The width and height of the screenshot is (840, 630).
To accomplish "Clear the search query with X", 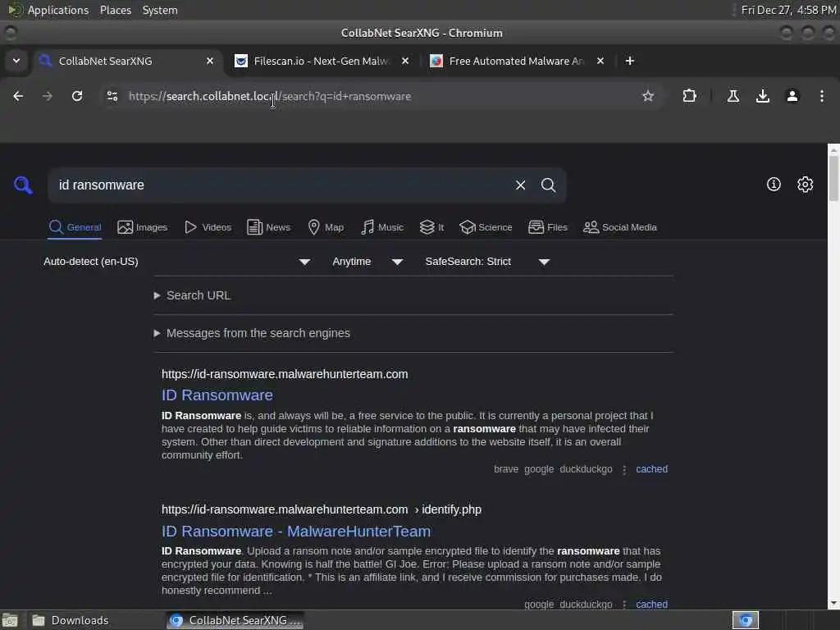I will click(x=520, y=185).
